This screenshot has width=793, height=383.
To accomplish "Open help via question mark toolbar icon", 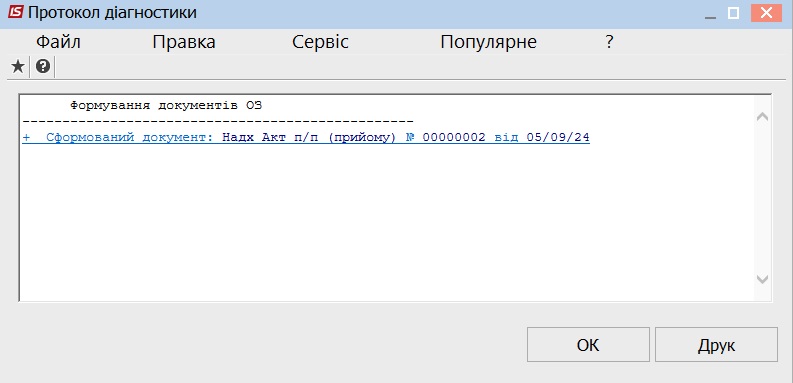I will coord(43,66).
